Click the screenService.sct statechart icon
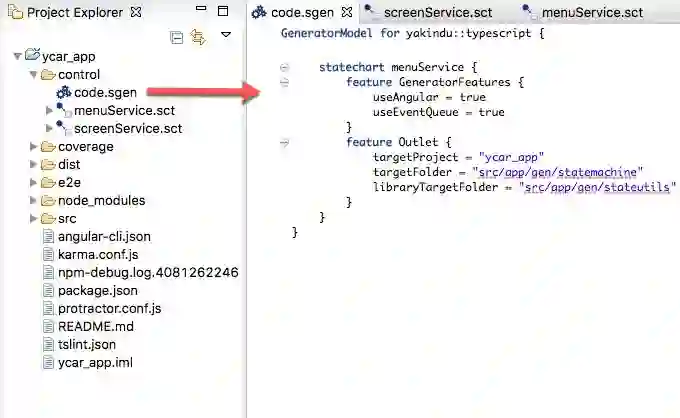Viewport: 680px width, 418px height. 64,128
